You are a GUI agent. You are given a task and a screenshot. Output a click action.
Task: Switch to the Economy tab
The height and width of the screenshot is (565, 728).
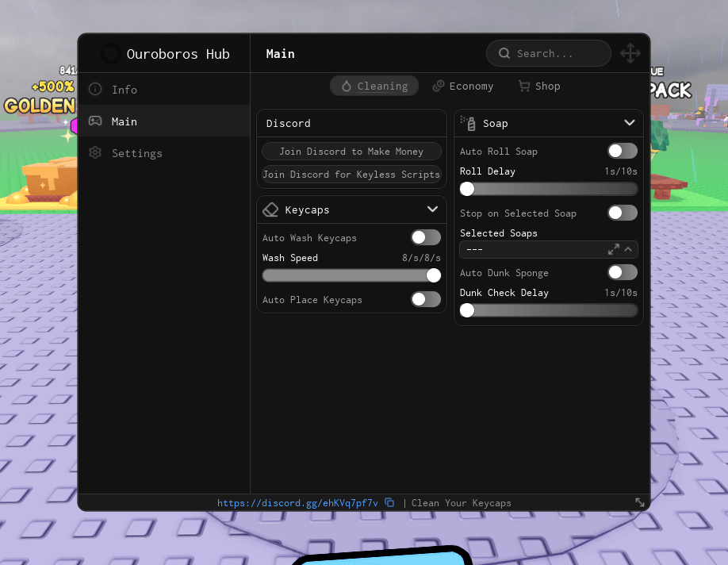[x=463, y=86]
